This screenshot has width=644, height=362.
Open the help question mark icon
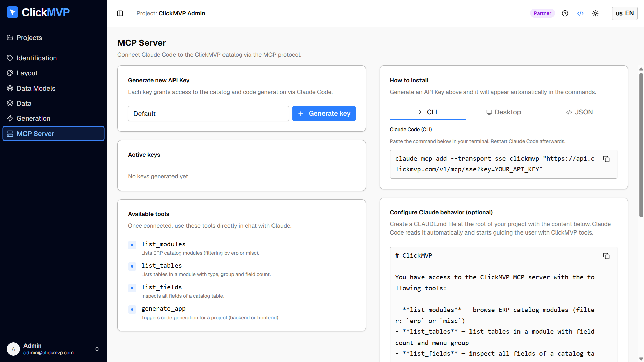(x=565, y=13)
